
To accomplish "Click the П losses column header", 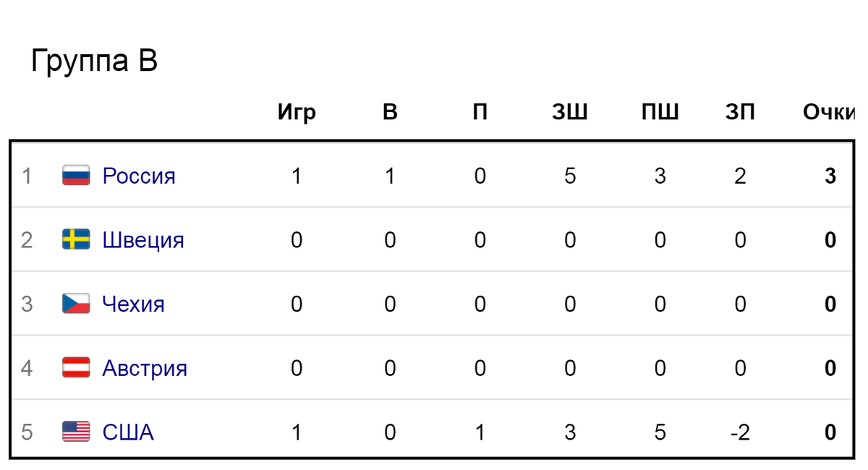I will click(480, 112).
